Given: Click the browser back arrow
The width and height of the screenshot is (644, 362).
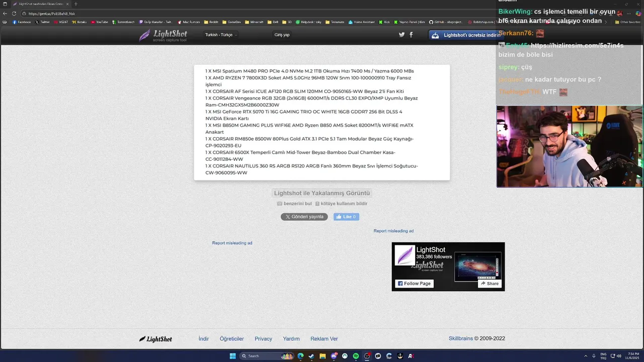Looking at the screenshot, I should pos(5,14).
